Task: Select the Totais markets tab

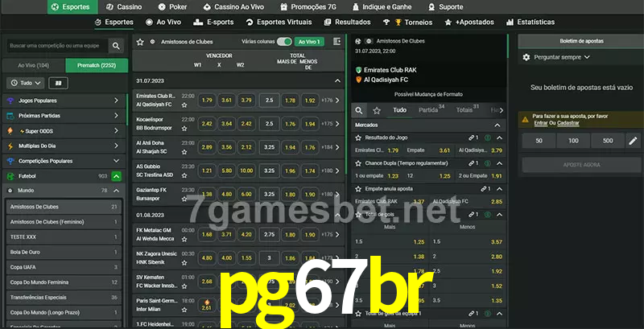Action: coord(468,109)
